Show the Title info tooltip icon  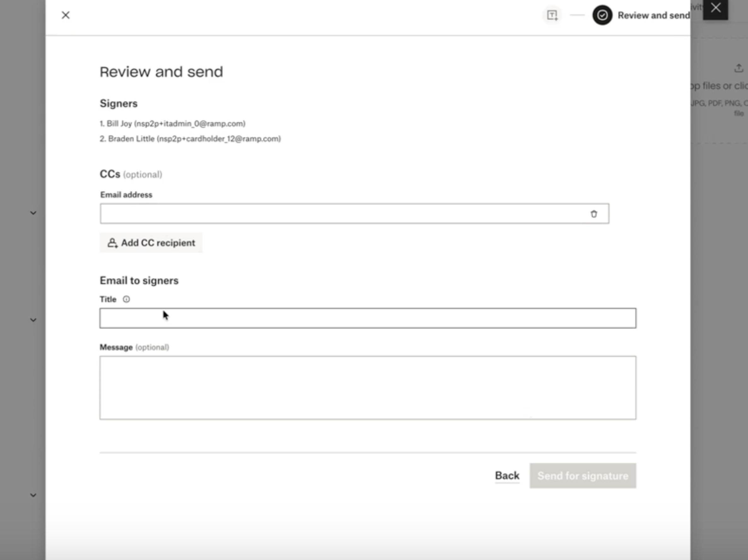tap(126, 299)
